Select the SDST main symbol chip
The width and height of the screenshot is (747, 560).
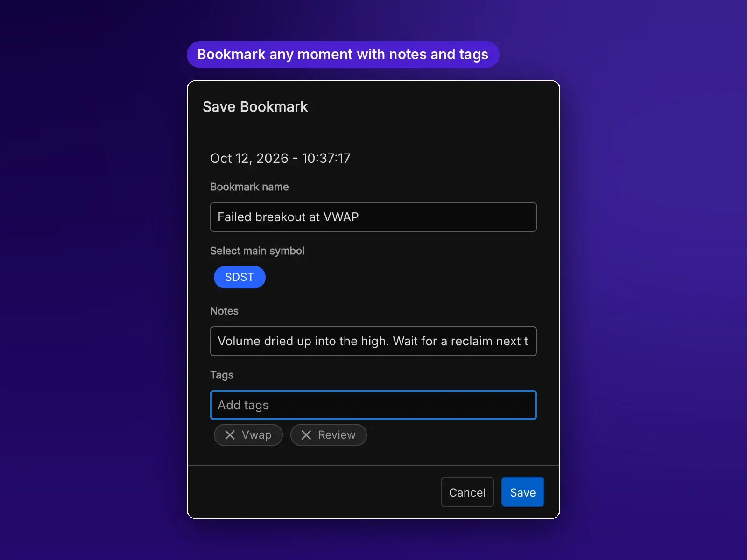pos(240,277)
